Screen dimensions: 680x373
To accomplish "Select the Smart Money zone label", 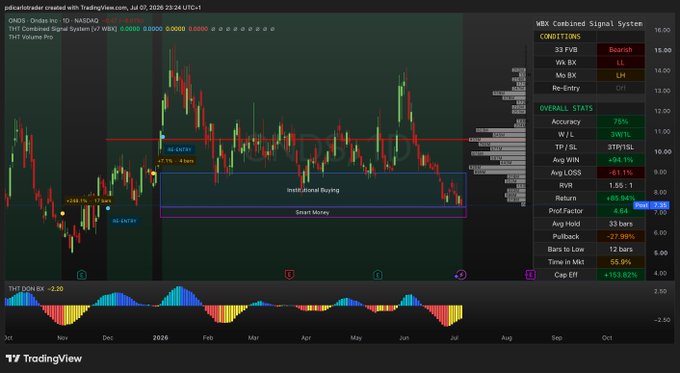I will (313, 213).
